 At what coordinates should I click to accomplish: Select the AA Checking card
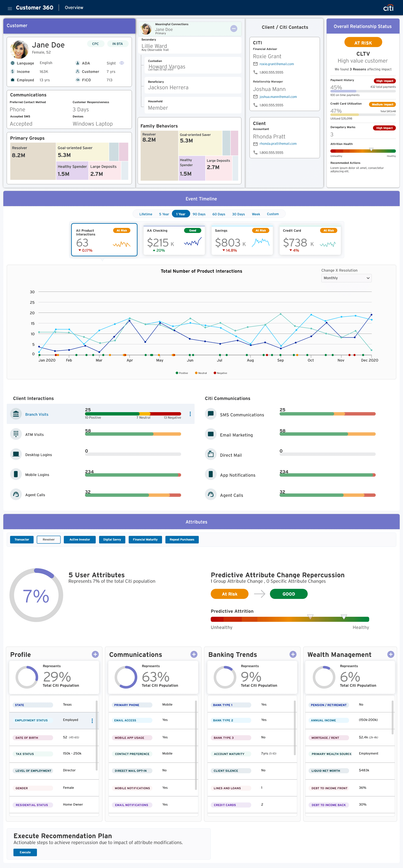(174, 240)
